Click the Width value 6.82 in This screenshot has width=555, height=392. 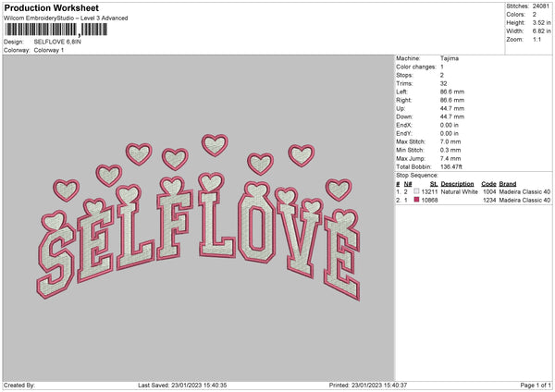click(541, 31)
